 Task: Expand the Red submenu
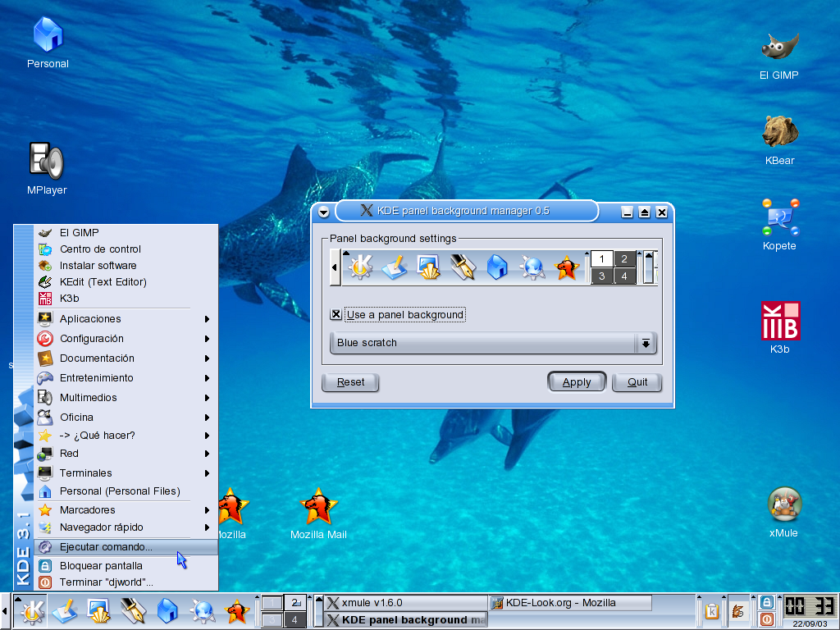pos(126,454)
